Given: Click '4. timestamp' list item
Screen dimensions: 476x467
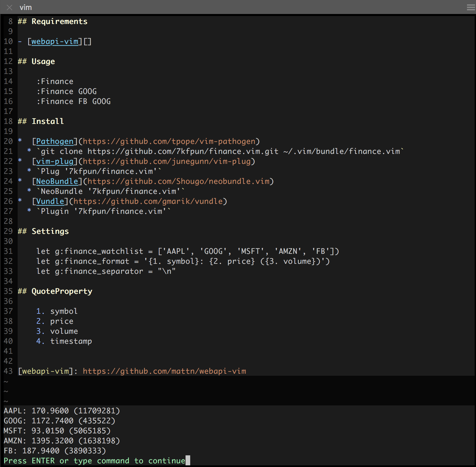Looking at the screenshot, I should point(64,341).
